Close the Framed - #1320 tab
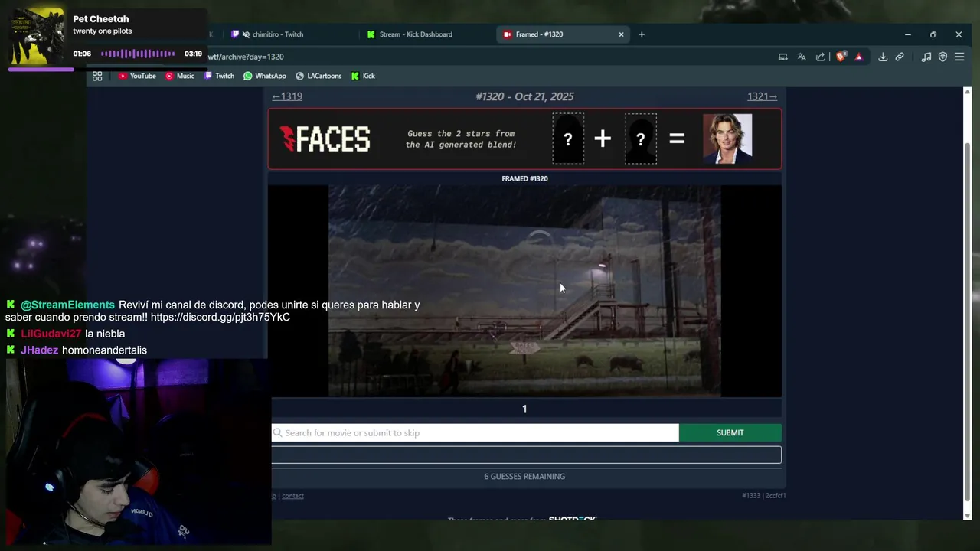The image size is (980, 551). tap(621, 34)
